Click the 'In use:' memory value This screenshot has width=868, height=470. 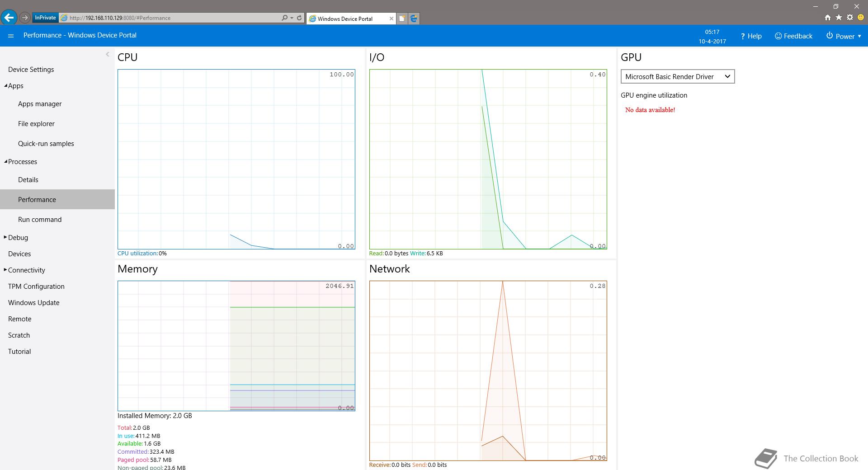(147, 436)
